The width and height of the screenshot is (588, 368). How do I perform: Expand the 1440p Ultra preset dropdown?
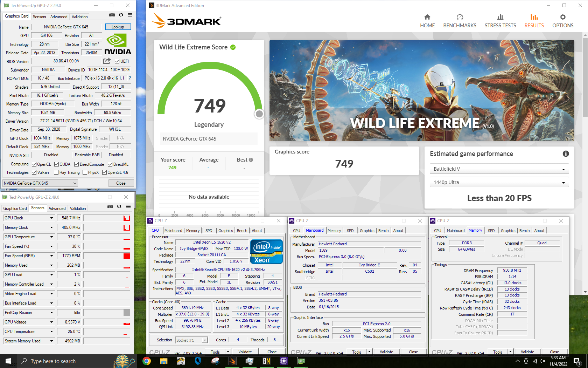click(499, 182)
